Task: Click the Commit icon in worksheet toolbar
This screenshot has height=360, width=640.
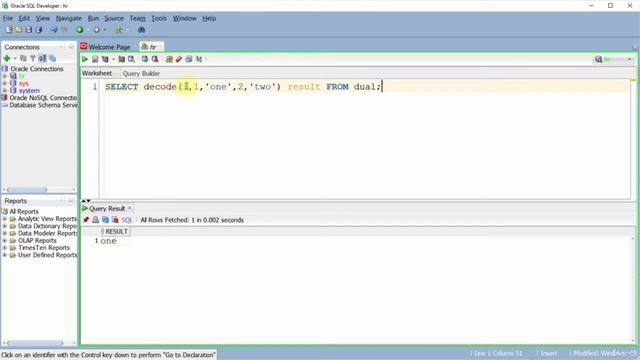Action: pyautogui.click(x=145, y=60)
